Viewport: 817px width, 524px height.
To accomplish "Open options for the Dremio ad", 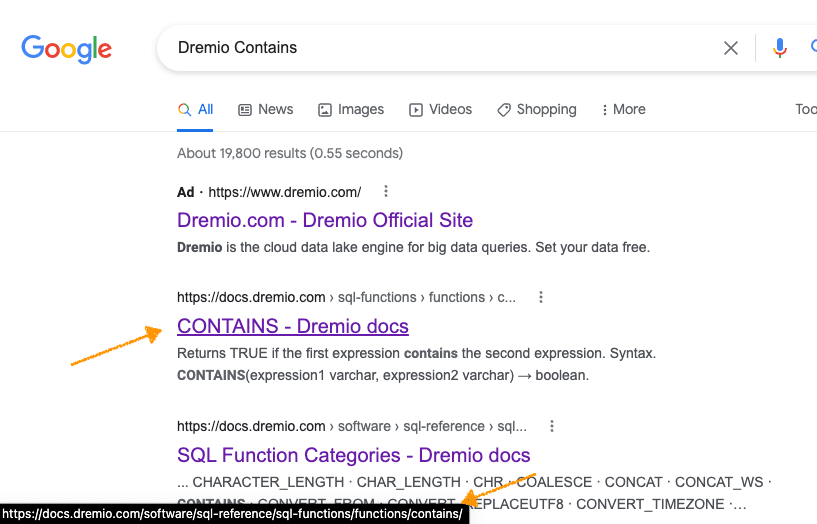I will coord(386,191).
